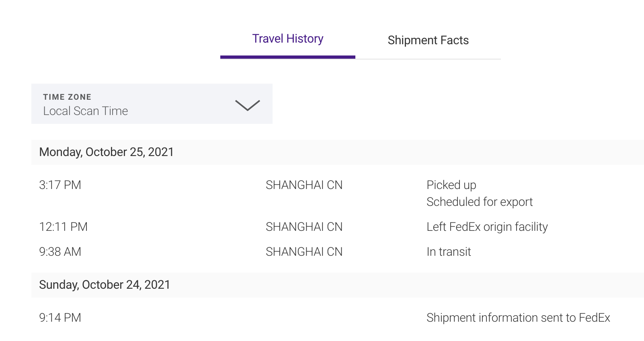Click the TIME ZONE label
644x341 pixels.
pos(67,97)
